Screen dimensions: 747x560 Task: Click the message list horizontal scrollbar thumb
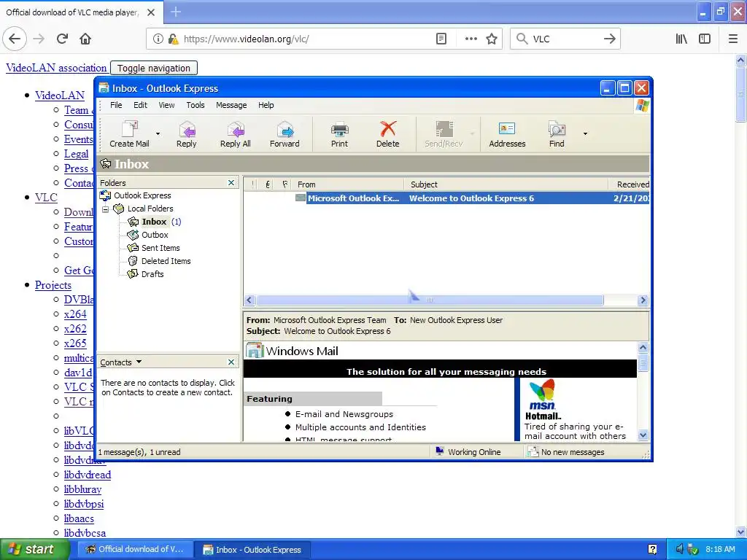[430, 300]
